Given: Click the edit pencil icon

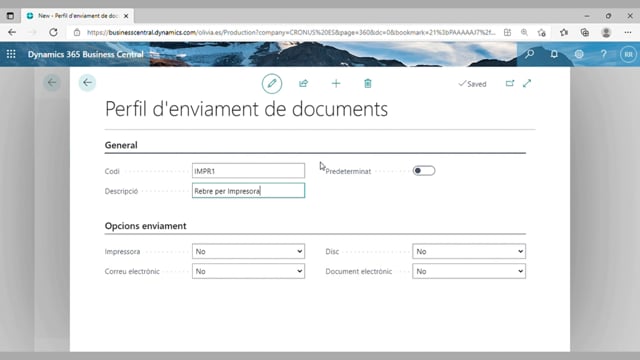Looking at the screenshot, I should tap(272, 84).
